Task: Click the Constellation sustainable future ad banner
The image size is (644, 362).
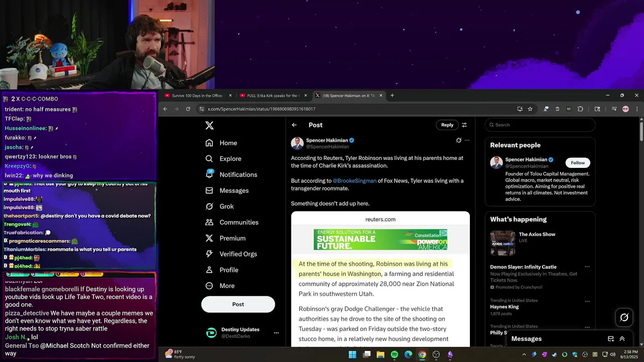Action: [380, 240]
